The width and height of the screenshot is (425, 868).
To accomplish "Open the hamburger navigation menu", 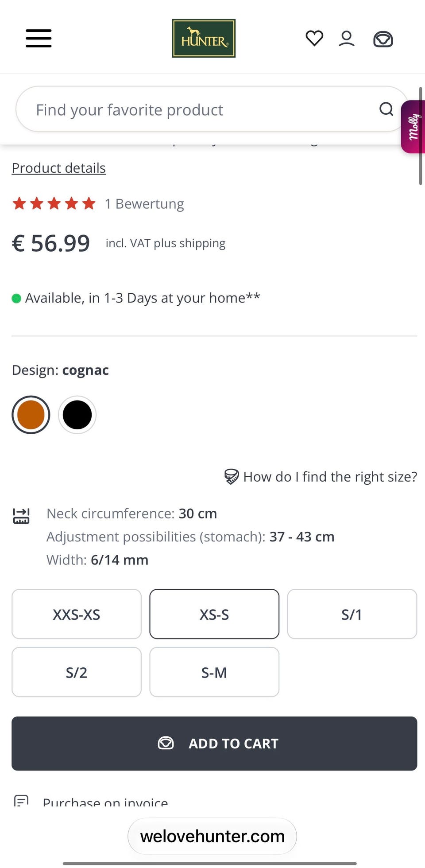I will pyautogui.click(x=39, y=38).
